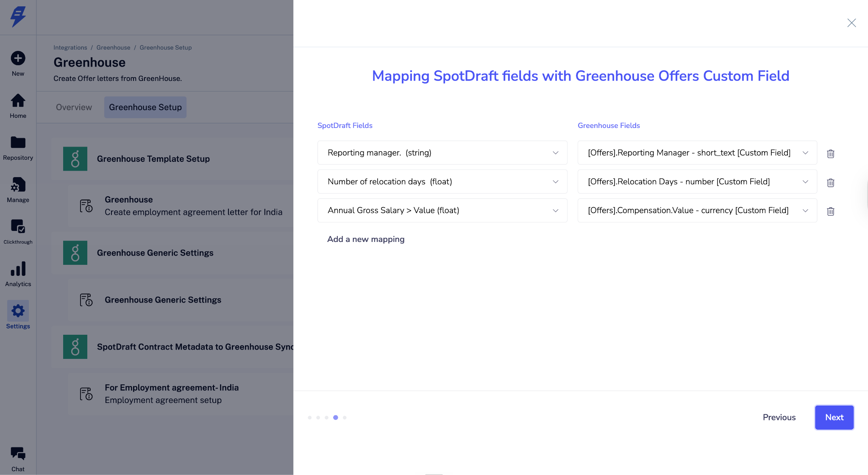Click Greenhouse Setup breadcrumb
The width and height of the screenshot is (868, 475).
coord(166,47)
